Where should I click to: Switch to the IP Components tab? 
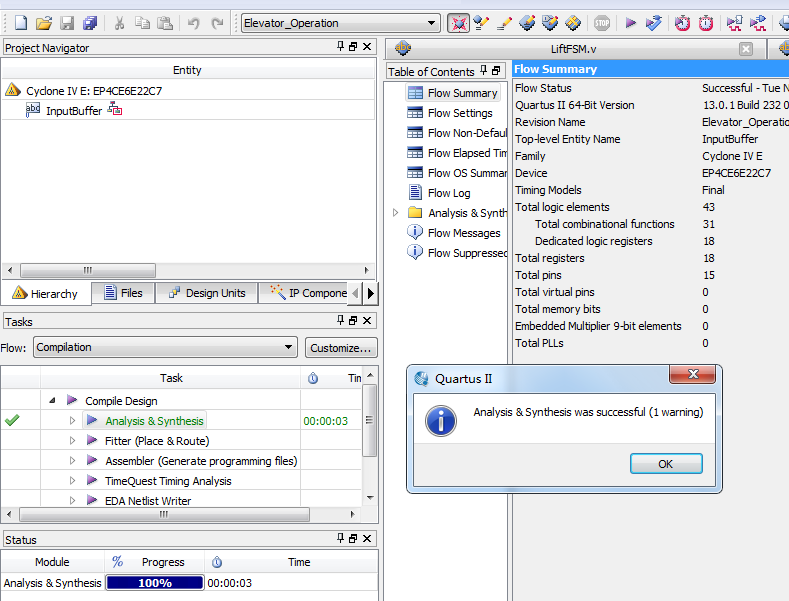[x=304, y=293]
